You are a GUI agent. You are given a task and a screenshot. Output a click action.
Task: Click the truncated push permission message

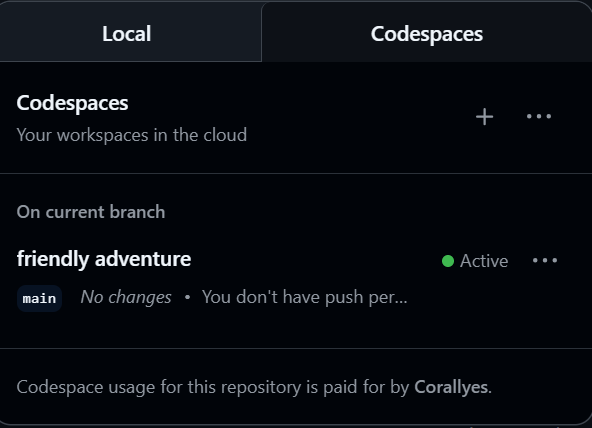click(x=305, y=297)
